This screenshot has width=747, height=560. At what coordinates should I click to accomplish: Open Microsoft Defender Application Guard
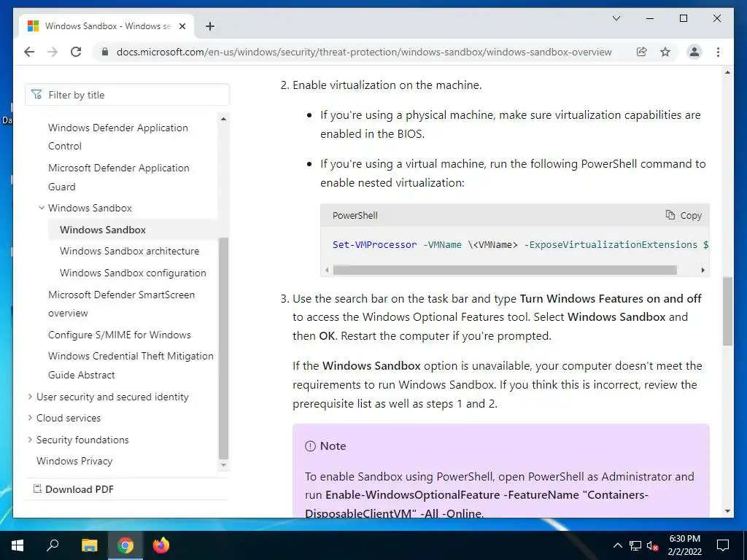[x=119, y=177]
